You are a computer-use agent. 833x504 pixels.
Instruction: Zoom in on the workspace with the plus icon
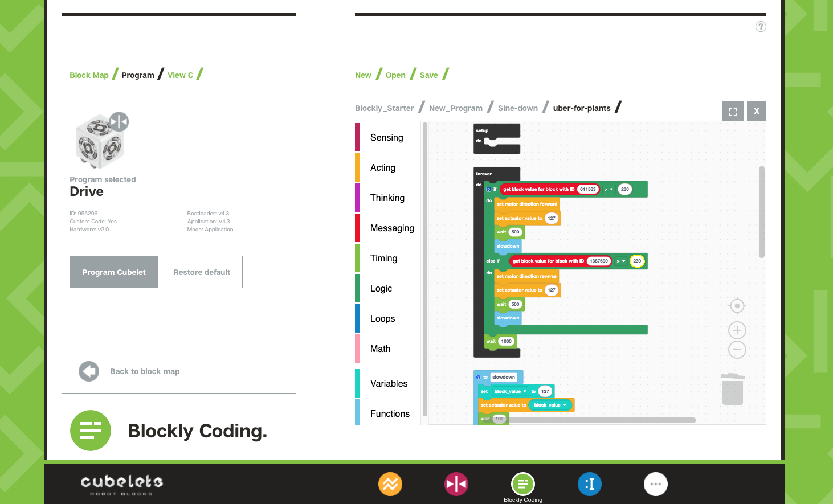pos(737,330)
